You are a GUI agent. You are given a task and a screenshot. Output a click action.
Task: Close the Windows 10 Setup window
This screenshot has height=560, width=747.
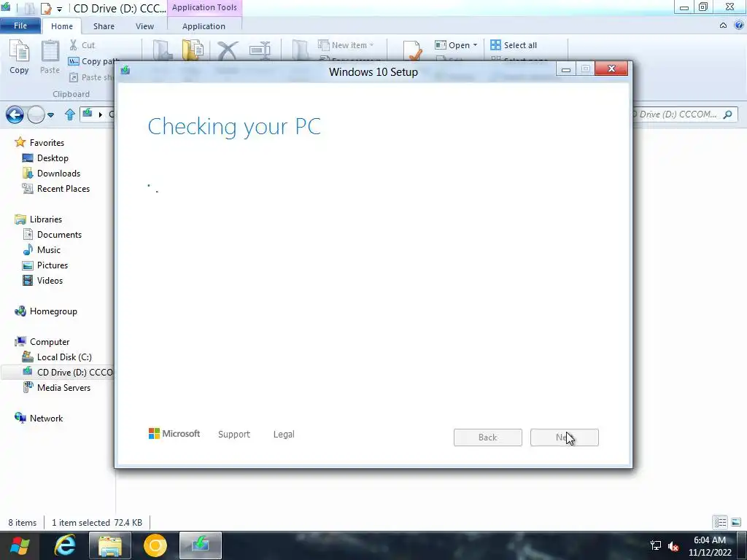[612, 69]
